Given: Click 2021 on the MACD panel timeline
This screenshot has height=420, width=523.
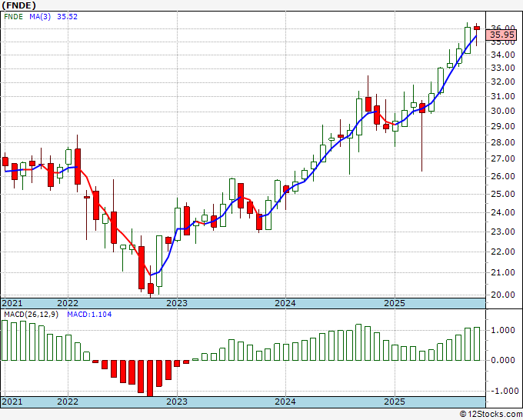Looking at the screenshot, I should [x=12, y=402].
